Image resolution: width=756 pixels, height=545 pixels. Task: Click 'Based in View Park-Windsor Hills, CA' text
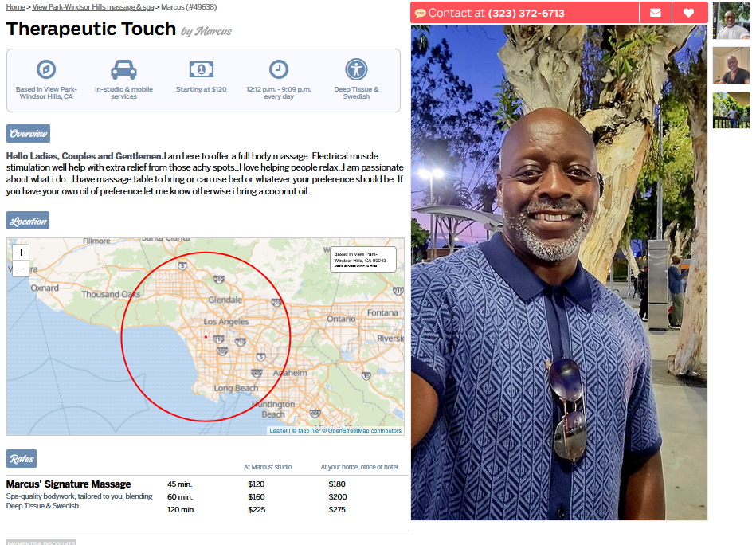46,92
